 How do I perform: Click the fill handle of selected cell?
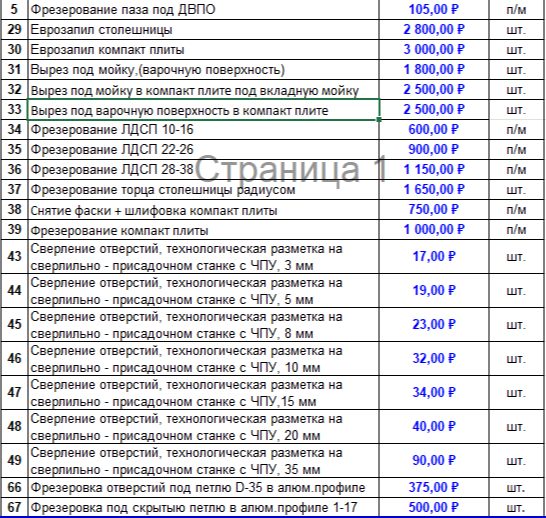pyautogui.click(x=379, y=119)
